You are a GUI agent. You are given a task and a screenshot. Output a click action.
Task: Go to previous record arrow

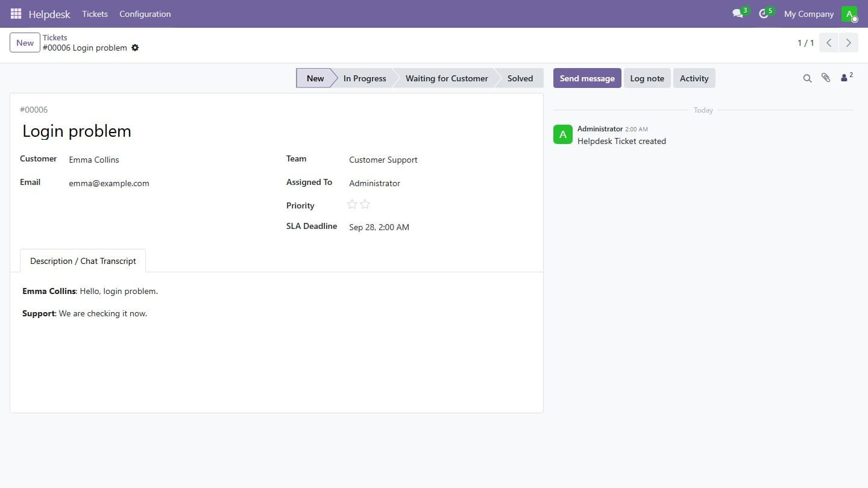point(829,43)
